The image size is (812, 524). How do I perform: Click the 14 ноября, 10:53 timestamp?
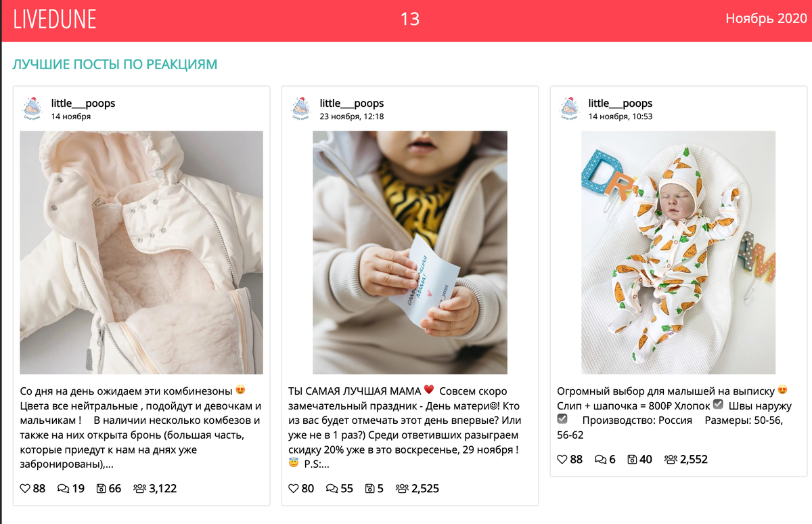tap(621, 116)
